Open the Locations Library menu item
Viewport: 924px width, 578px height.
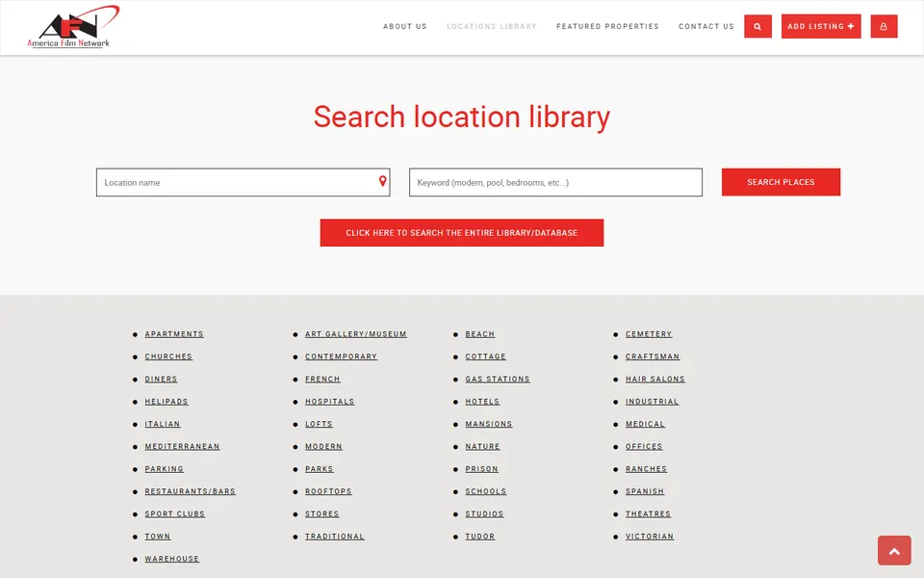[x=492, y=27]
